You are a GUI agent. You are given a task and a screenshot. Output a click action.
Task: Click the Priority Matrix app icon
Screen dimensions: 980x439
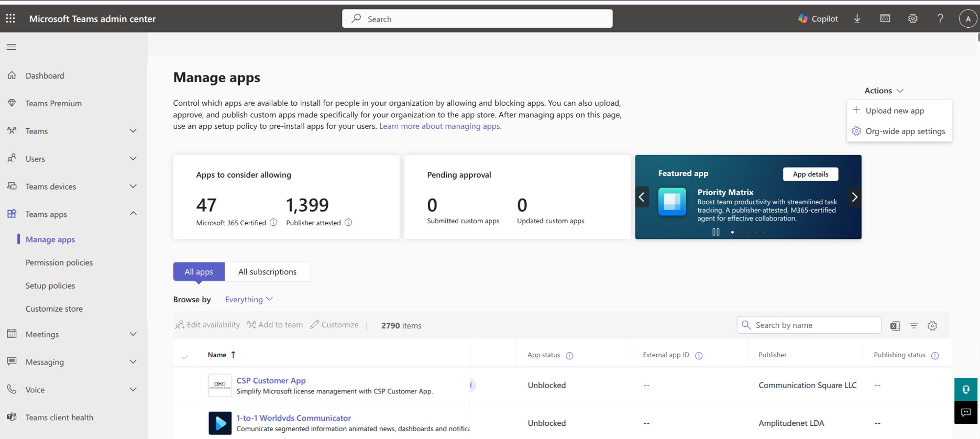tap(672, 202)
